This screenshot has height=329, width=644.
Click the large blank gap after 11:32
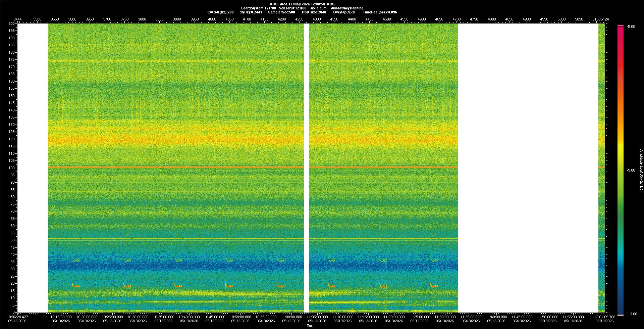(528, 168)
